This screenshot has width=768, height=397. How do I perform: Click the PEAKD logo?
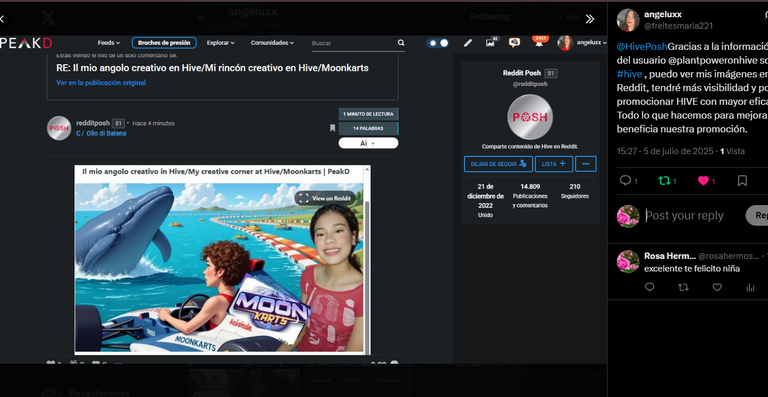click(26, 43)
